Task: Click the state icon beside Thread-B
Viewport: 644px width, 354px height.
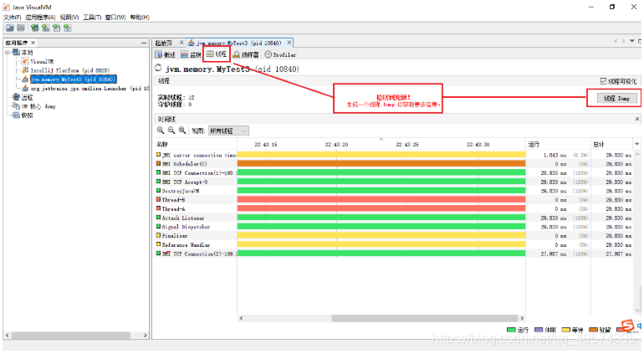Action: 158,199
